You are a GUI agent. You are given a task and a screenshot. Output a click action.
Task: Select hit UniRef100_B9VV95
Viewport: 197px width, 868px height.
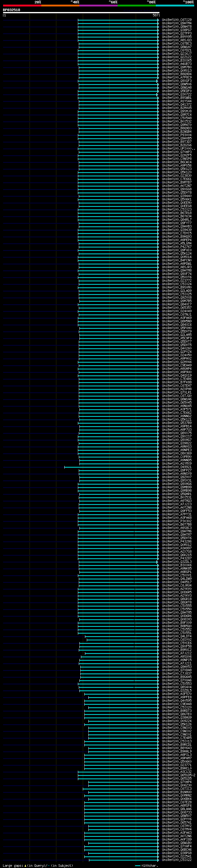click(176, 37)
